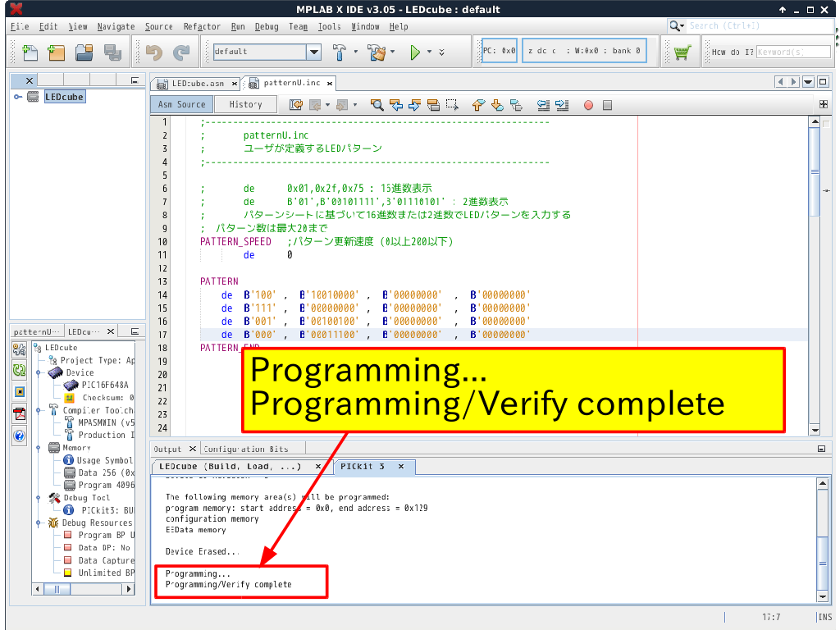
Task: Click the dashboard horizontal scrollbar thumb
Action: tap(57, 589)
